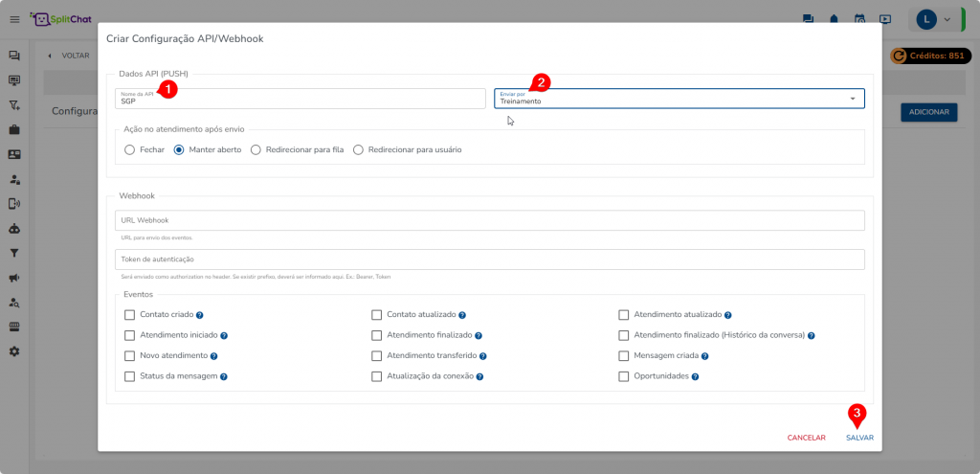
Task: Check the Novo atendimento event
Action: click(130, 356)
